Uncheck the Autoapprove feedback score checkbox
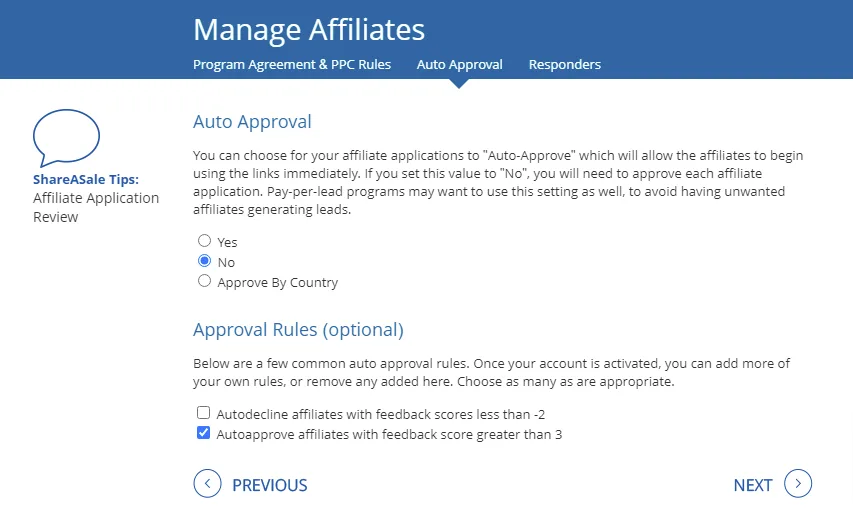853x520 pixels. [x=203, y=433]
